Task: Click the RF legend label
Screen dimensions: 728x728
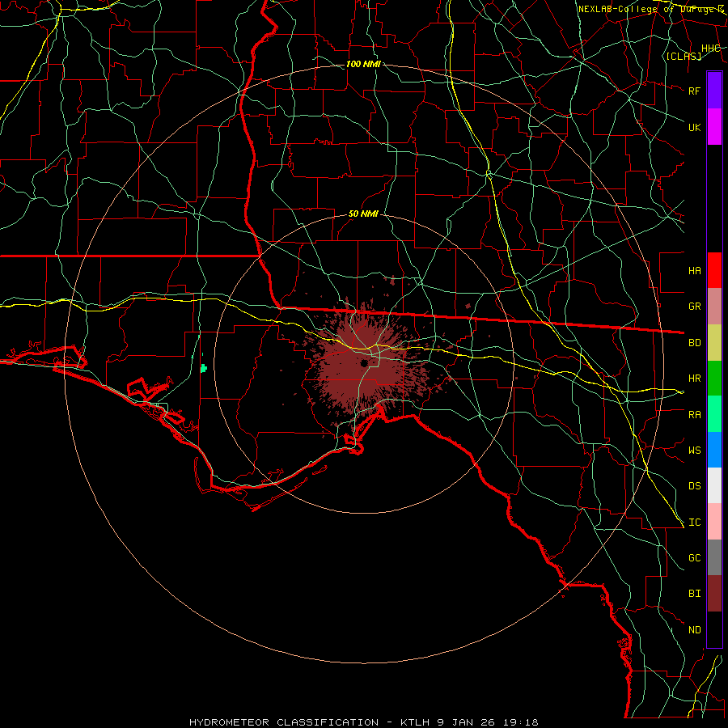Action: tap(695, 91)
